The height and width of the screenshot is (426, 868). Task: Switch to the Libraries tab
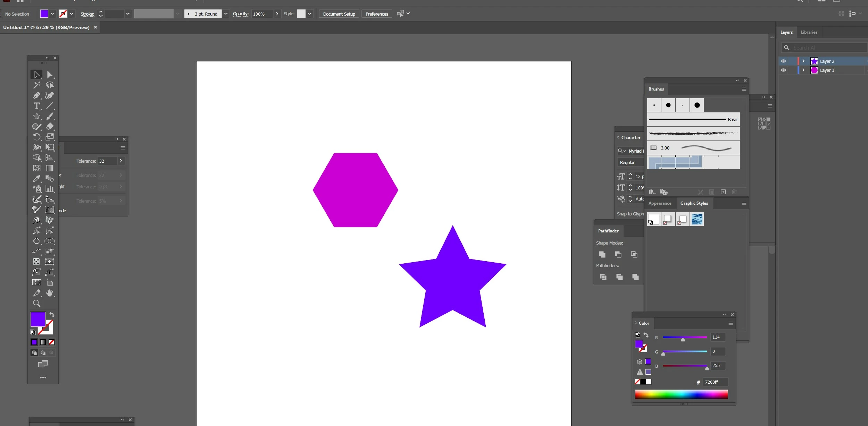pos(809,32)
